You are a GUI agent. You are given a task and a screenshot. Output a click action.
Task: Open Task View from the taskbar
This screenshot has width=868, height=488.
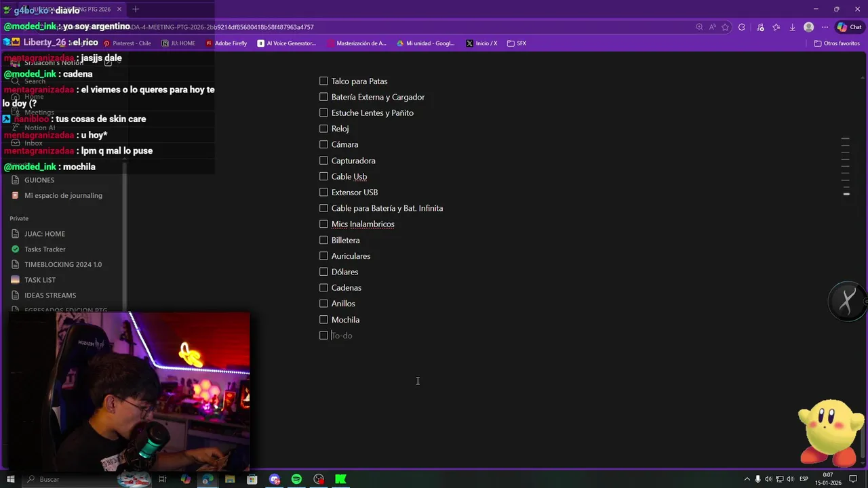(163, 479)
